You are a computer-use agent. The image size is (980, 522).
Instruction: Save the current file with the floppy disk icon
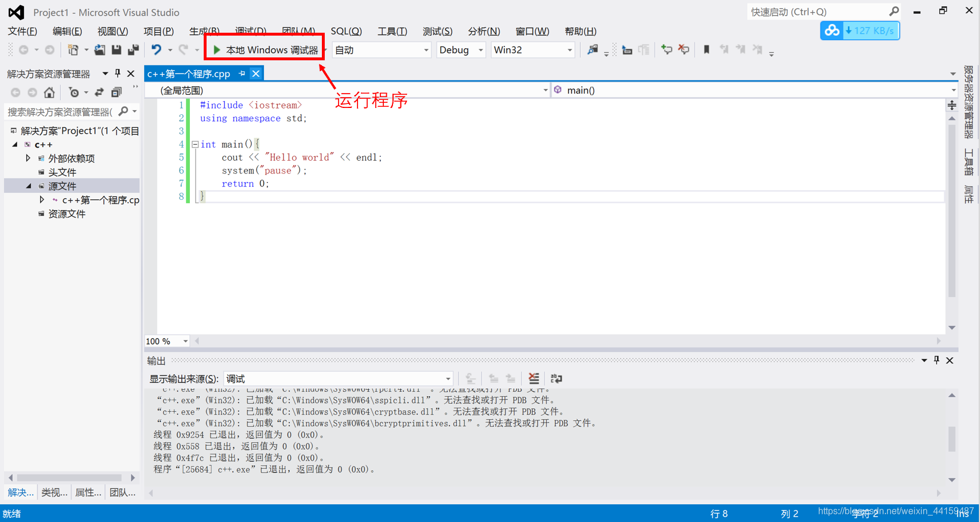coord(116,50)
